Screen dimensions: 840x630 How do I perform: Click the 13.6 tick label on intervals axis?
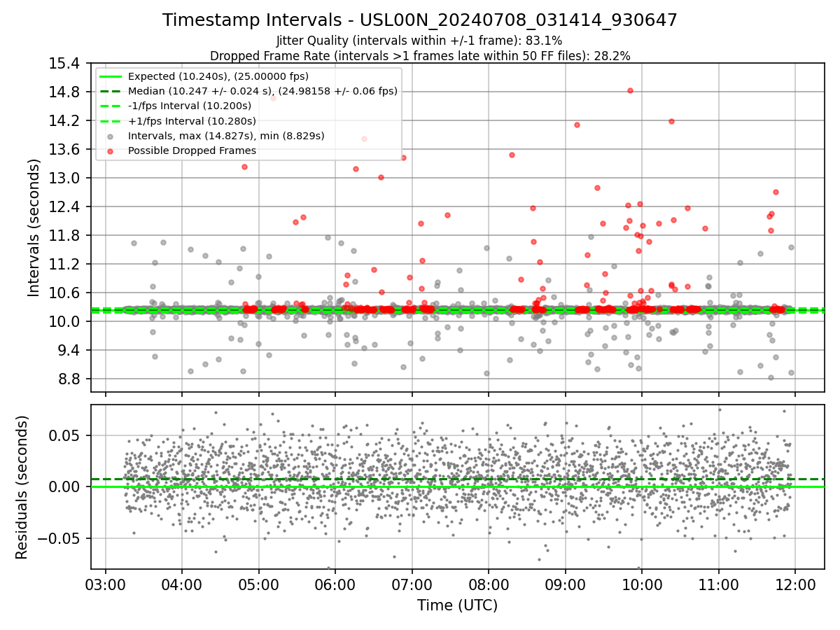[65, 150]
